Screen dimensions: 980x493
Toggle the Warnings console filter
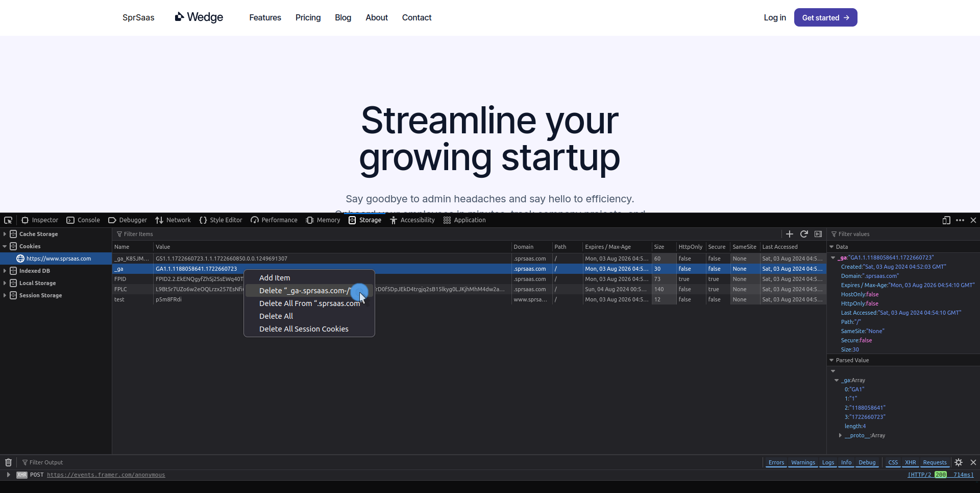coord(803,462)
